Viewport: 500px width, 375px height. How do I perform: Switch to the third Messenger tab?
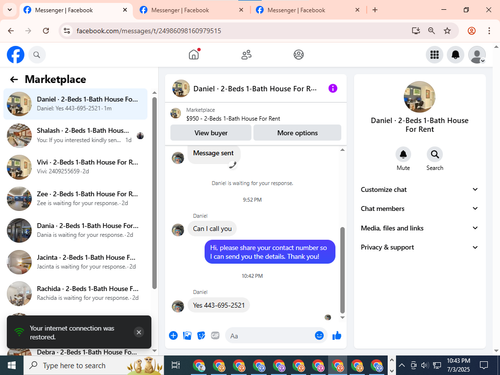point(307,10)
